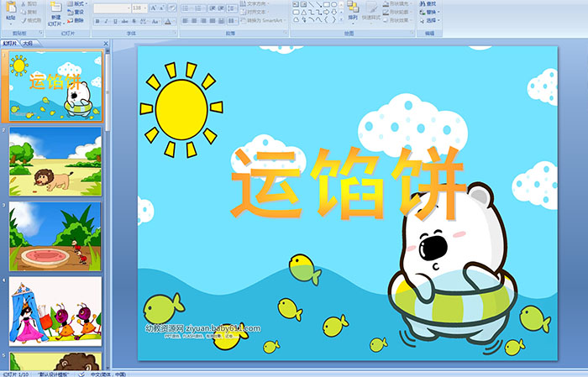Switch to the Slides (幻灯片) pane tab
This screenshot has width=588, height=377.
10,44
